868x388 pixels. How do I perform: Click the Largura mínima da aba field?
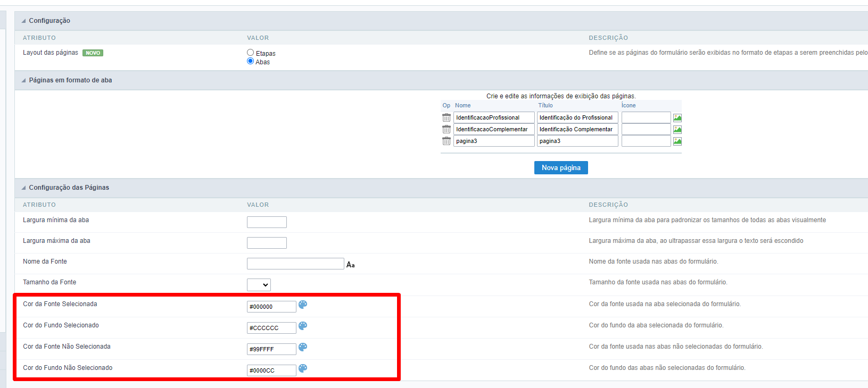(x=267, y=222)
